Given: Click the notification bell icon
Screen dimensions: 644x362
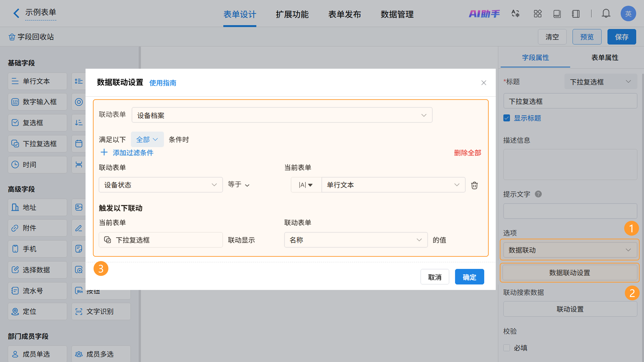Looking at the screenshot, I should coord(606,14).
